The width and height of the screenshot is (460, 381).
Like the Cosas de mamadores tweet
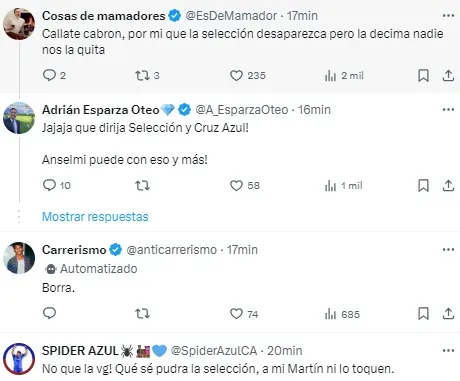(x=236, y=76)
